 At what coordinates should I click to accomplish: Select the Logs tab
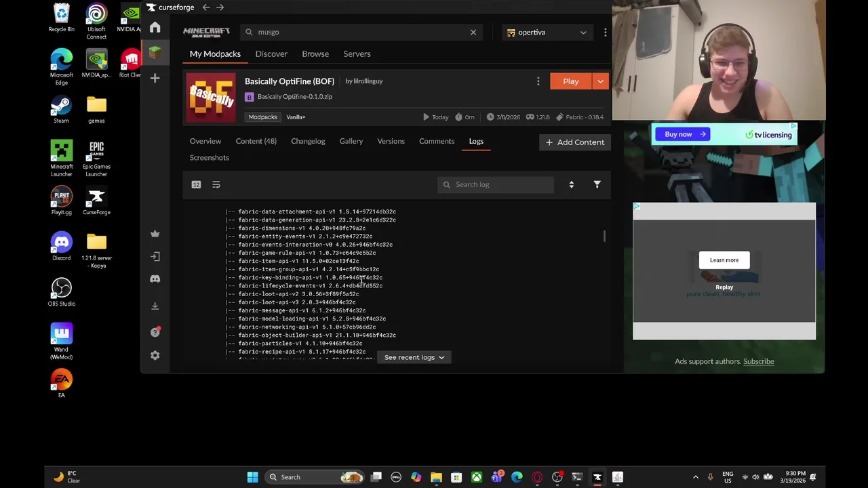point(476,141)
